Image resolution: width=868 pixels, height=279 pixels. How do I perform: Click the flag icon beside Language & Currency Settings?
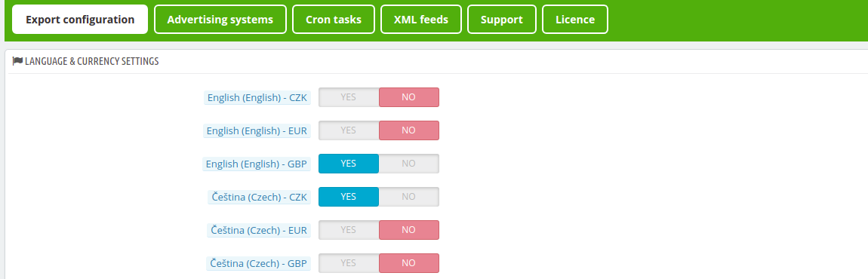tap(17, 61)
